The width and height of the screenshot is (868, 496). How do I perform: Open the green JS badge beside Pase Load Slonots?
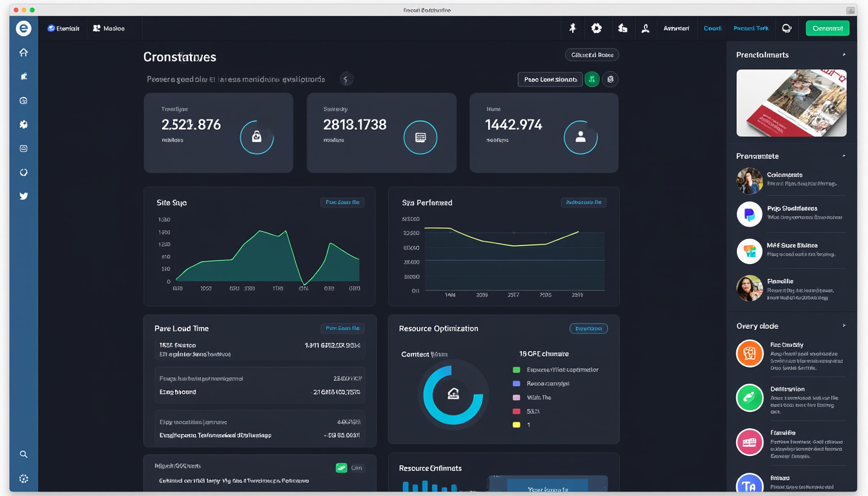(592, 79)
